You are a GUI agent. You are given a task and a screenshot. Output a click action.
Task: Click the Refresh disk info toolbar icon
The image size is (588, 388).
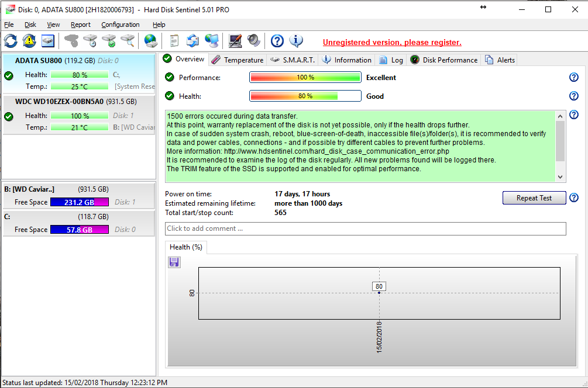(11, 41)
